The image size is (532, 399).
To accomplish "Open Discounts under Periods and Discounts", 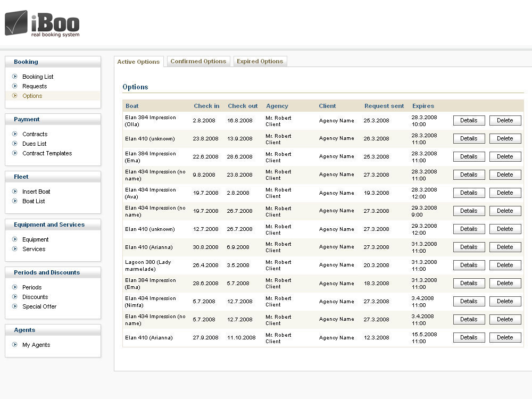I will point(35,297).
